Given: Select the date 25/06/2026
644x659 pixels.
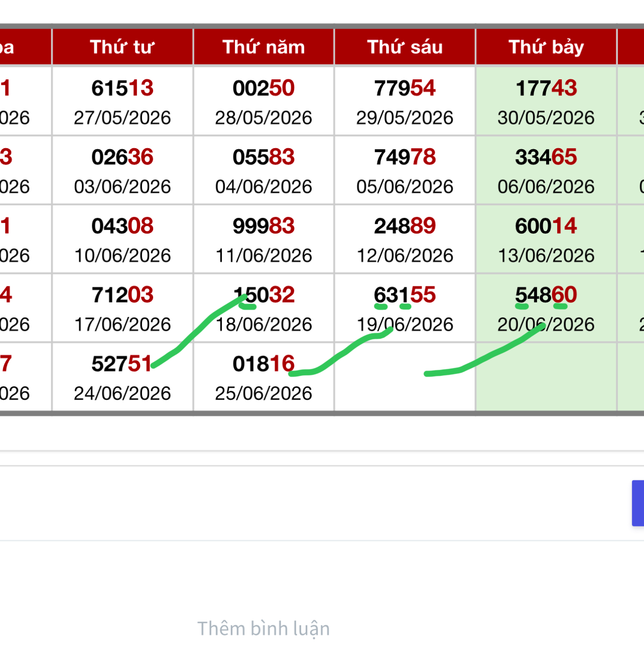Looking at the screenshot, I should (264, 393).
